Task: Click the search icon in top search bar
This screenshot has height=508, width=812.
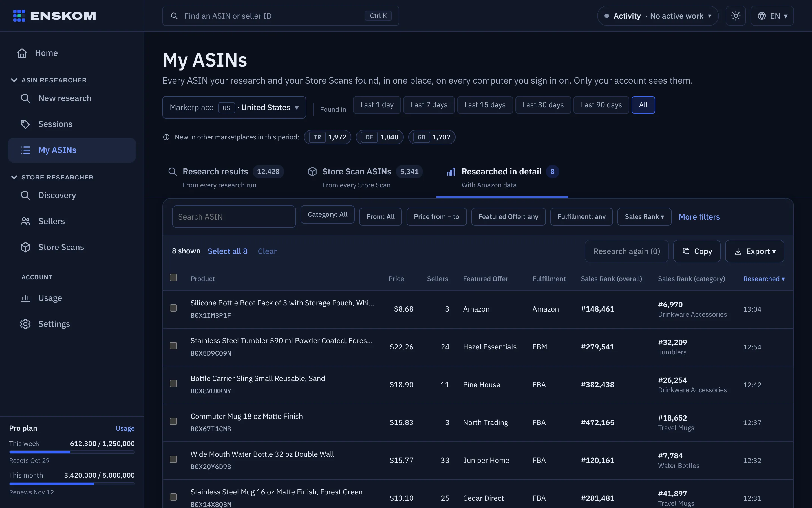Action: click(x=174, y=16)
